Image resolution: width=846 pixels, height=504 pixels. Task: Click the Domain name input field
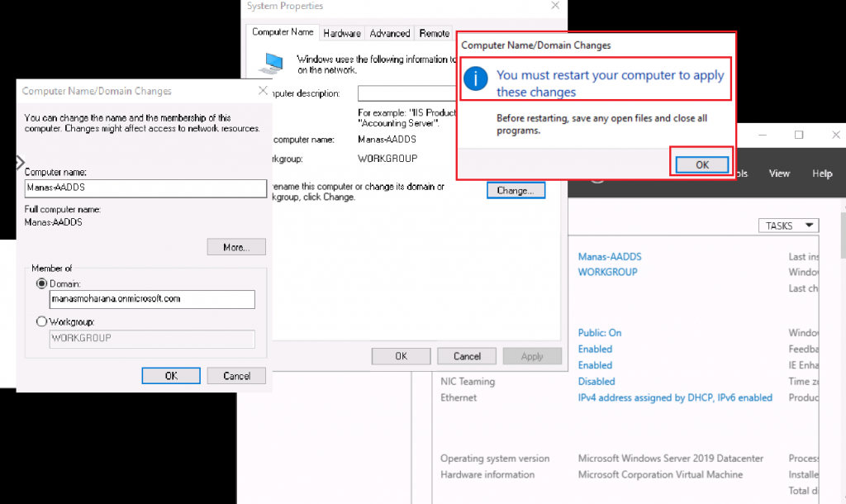coord(152,299)
